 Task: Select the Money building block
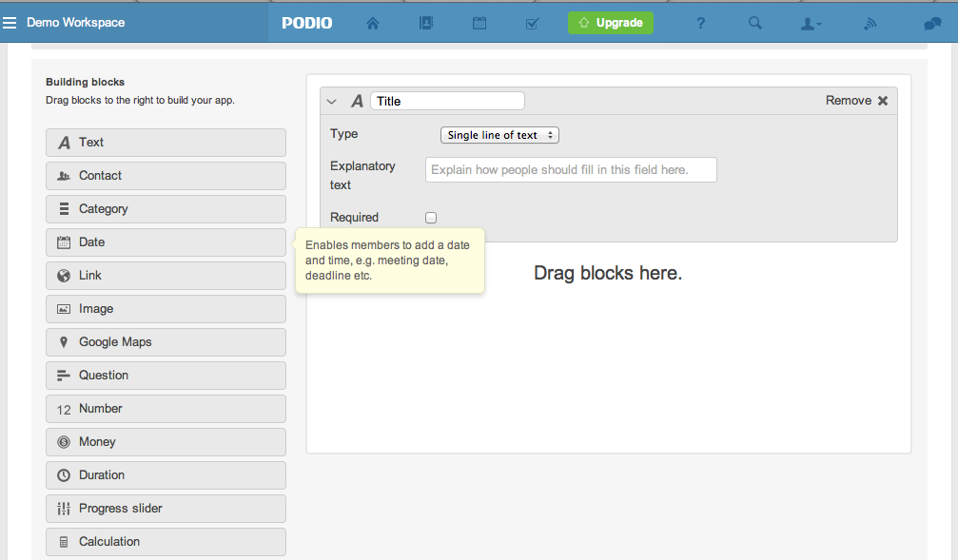[x=166, y=442]
